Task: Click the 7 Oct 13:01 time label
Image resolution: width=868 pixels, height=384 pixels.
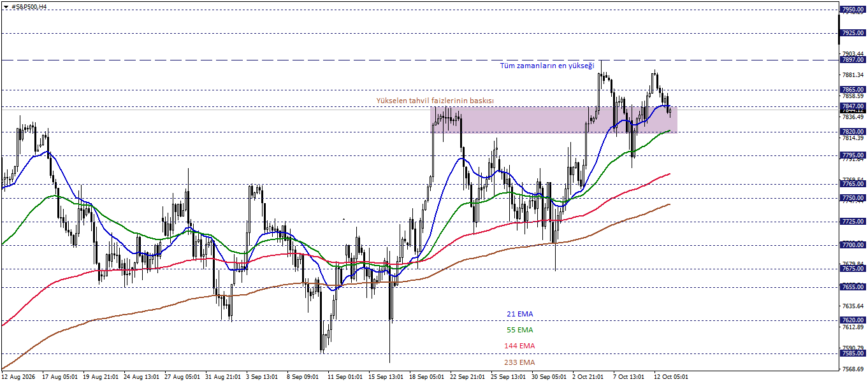Action: point(629,377)
